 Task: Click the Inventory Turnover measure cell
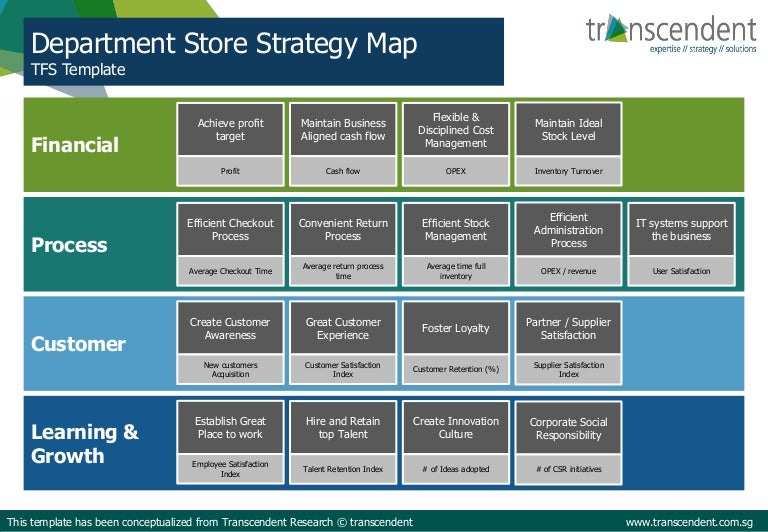(x=569, y=171)
